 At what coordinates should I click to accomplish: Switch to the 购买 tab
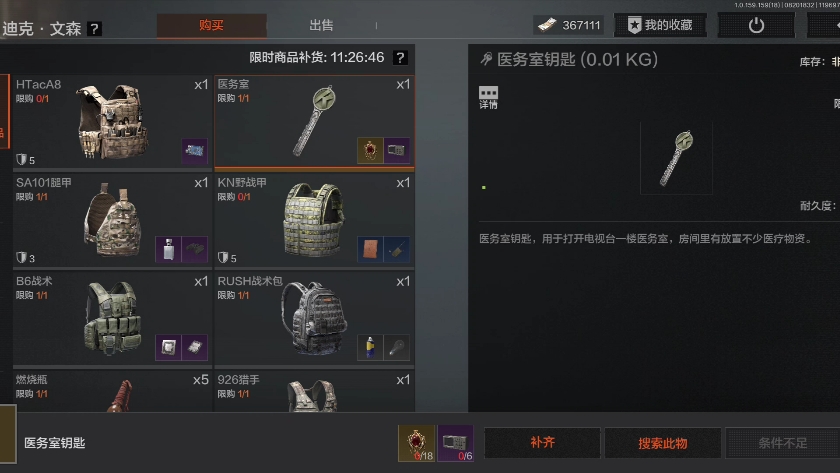[212, 25]
